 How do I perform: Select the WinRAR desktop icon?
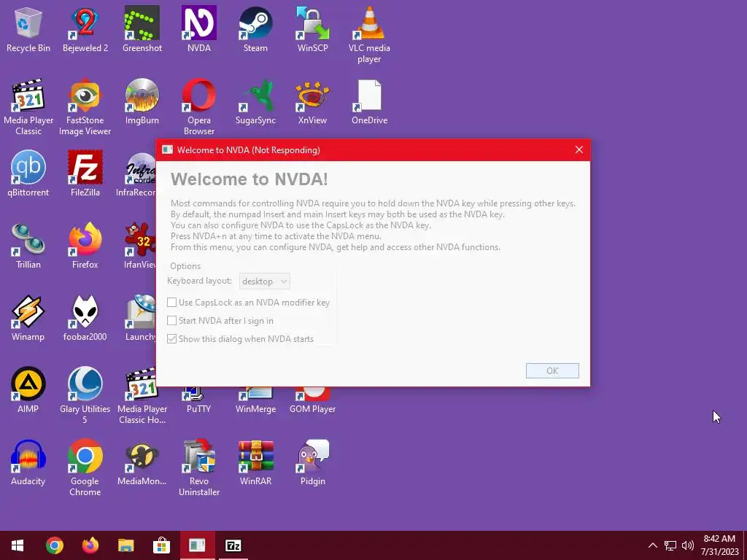(x=256, y=462)
